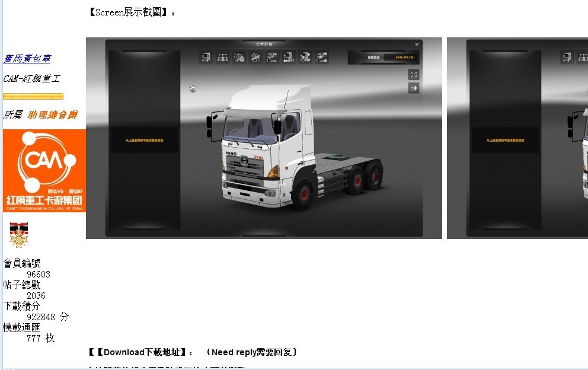The width and height of the screenshot is (588, 370).
Task: Select the transmission icon in first screenshot
Action: tap(255, 58)
